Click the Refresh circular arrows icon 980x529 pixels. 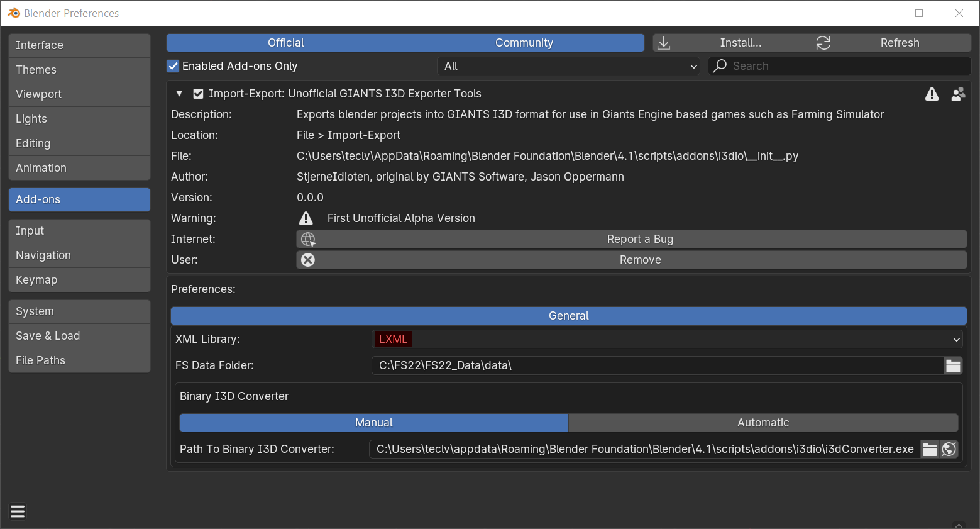tap(823, 43)
